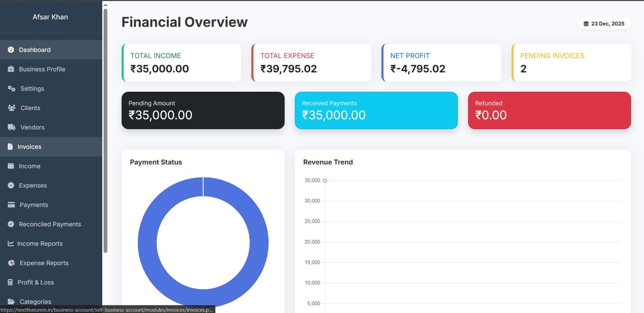The height and width of the screenshot is (313, 644).
Task: Go to the Payments page
Action: tap(51, 205)
